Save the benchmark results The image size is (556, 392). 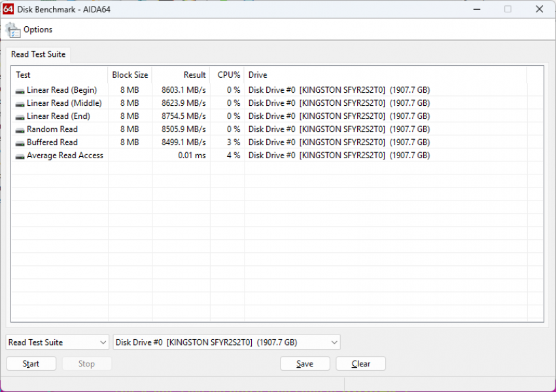pyautogui.click(x=305, y=364)
